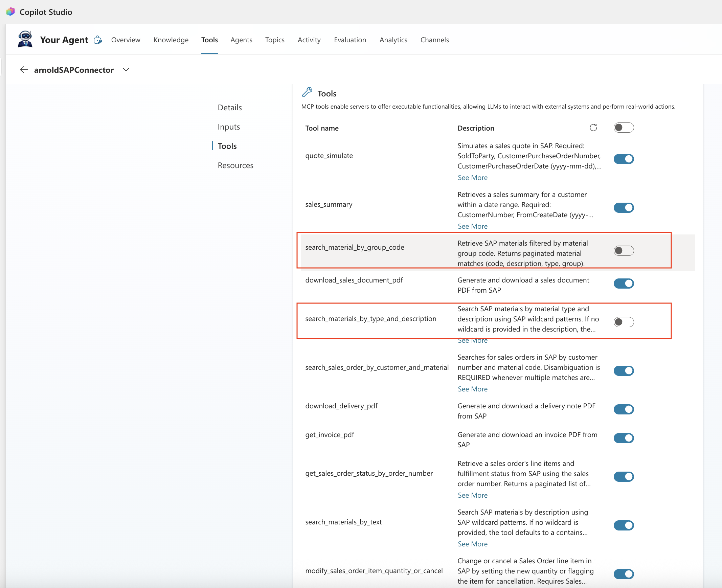This screenshot has width=722, height=588.
Task: Open the Topics tab
Action: pos(275,40)
